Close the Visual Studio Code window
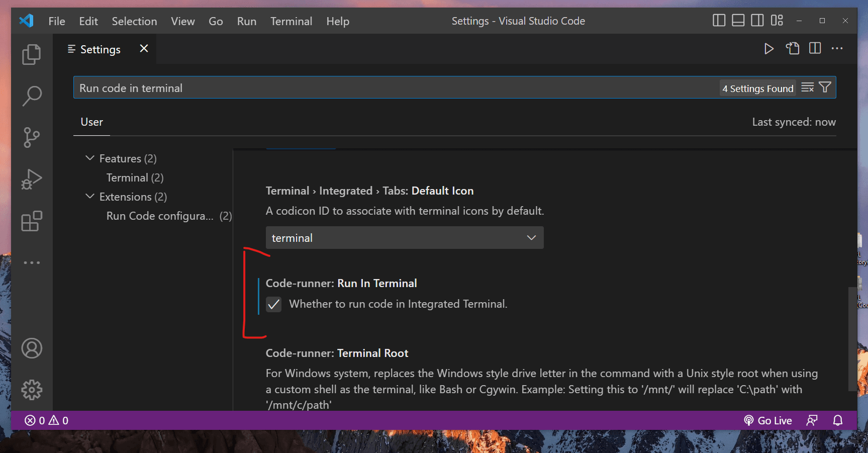This screenshot has height=453, width=868. (845, 21)
